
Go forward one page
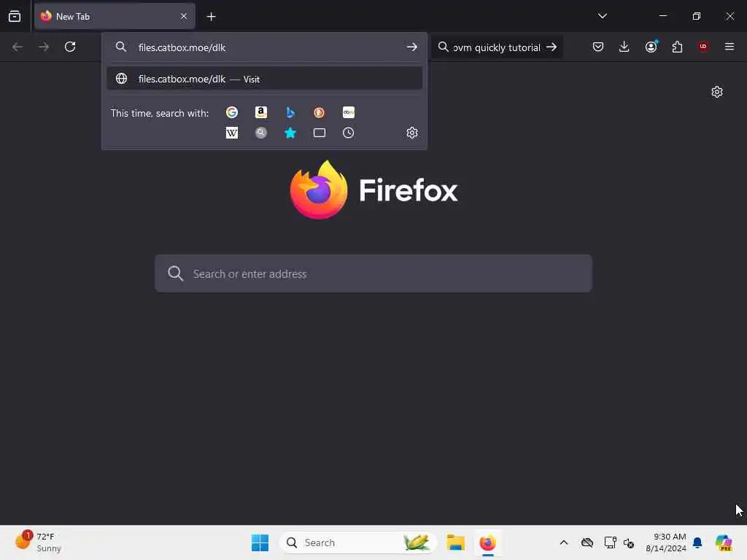point(44,47)
